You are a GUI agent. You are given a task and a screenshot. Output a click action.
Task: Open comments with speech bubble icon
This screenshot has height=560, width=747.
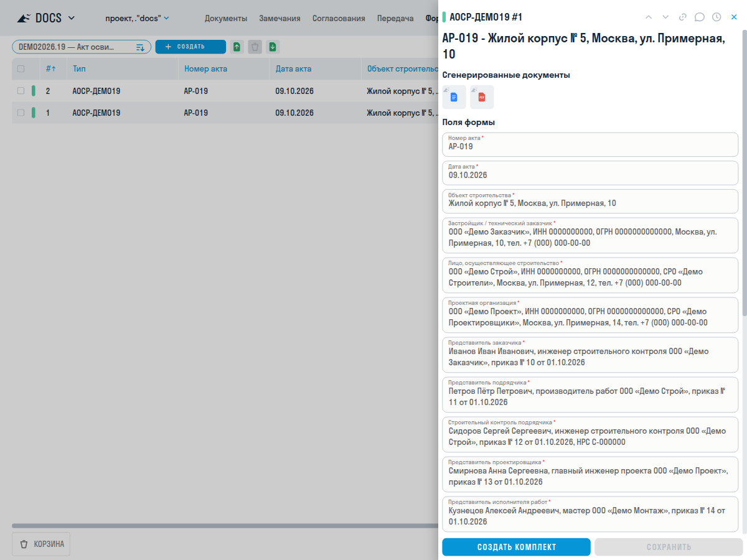(700, 17)
